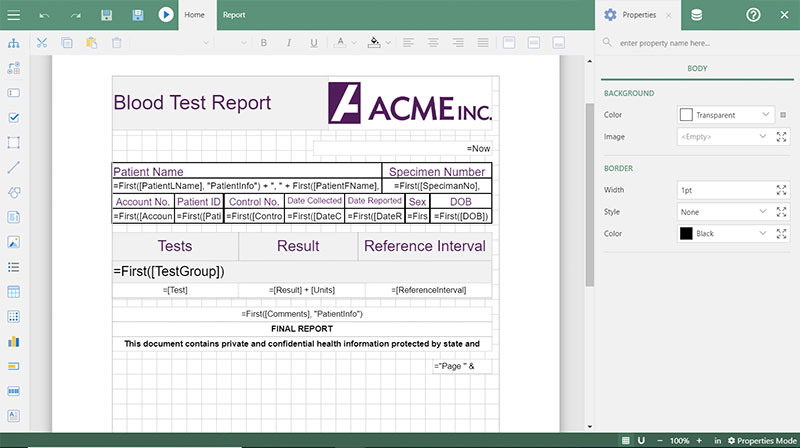Switch to the Home tab

pos(195,15)
